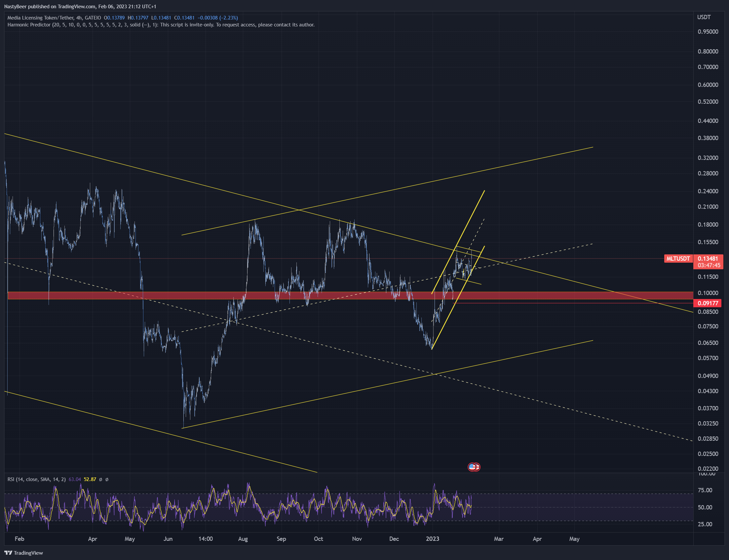Click the RSI 25.00 axis label
Screen dimensions: 729x560
point(705,524)
